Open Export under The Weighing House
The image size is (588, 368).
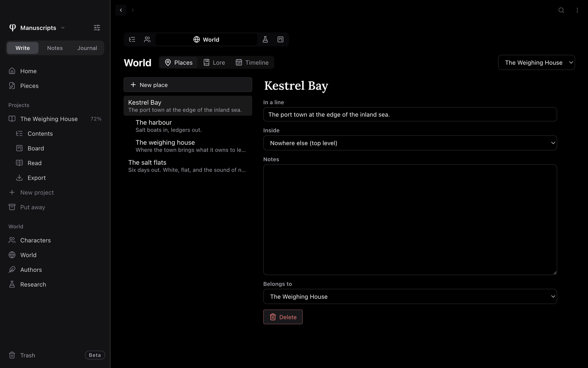59,178
